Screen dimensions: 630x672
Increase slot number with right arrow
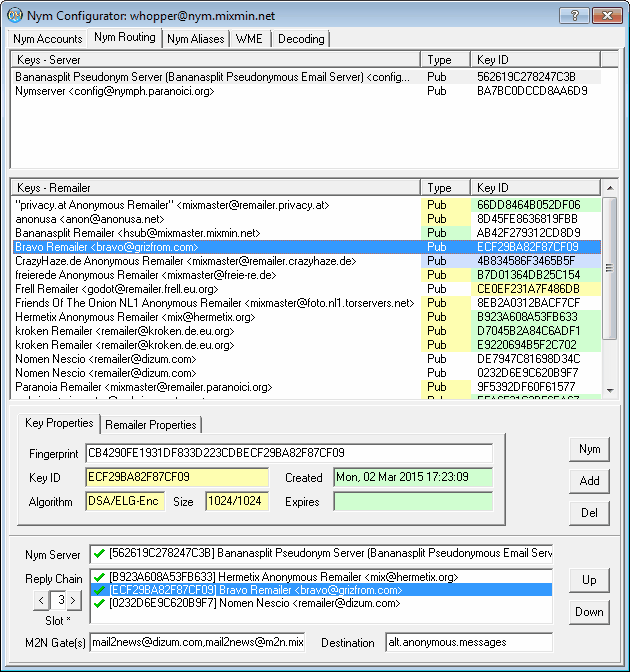(73, 600)
